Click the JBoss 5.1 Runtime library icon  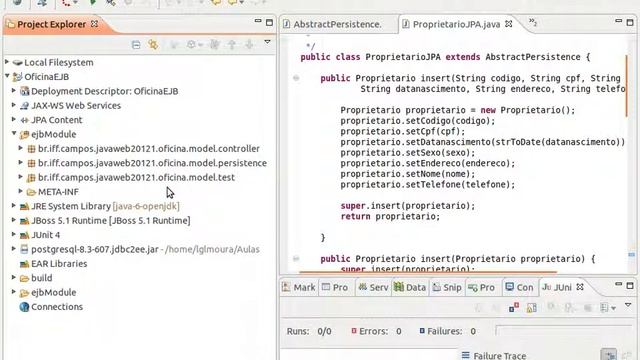(x=24, y=221)
